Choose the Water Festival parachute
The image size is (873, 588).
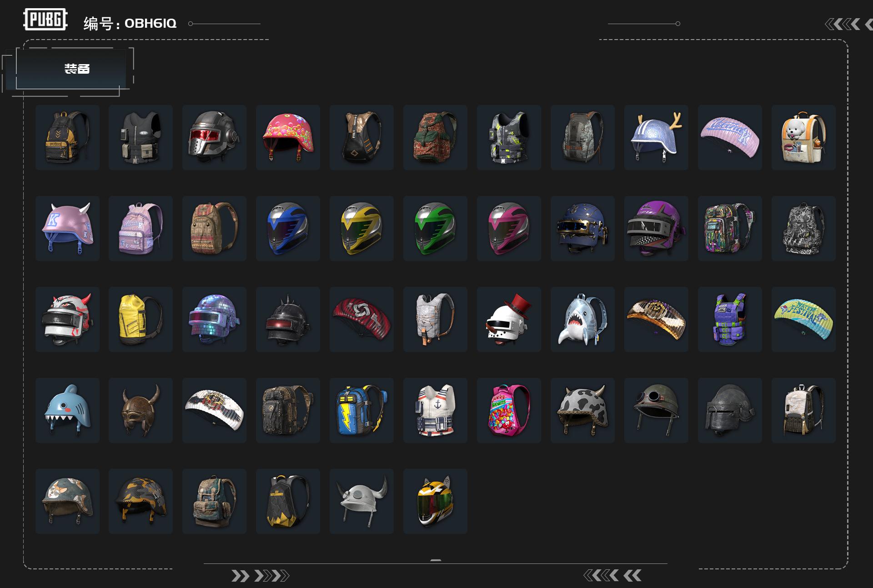[x=803, y=319]
